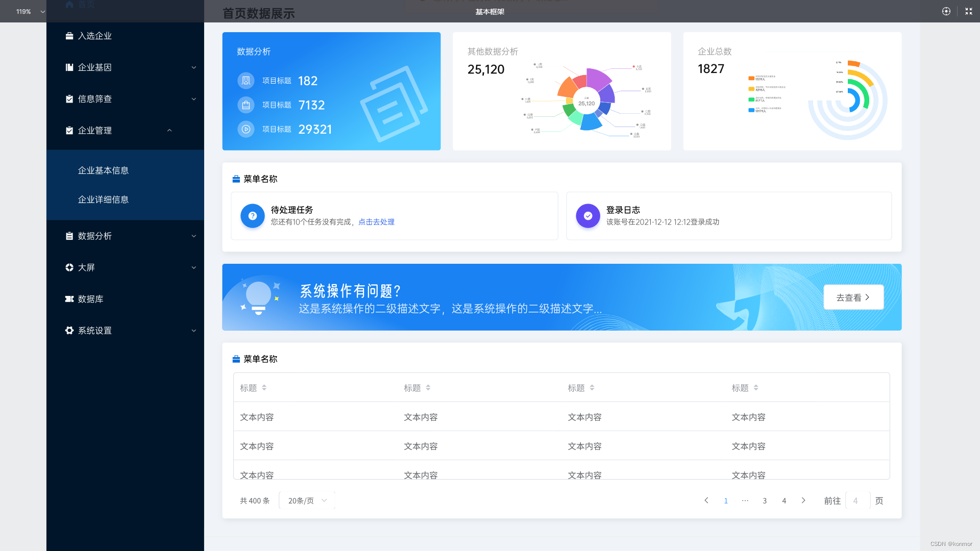Click the blue legend swatch in 企业总数

pos(751,110)
